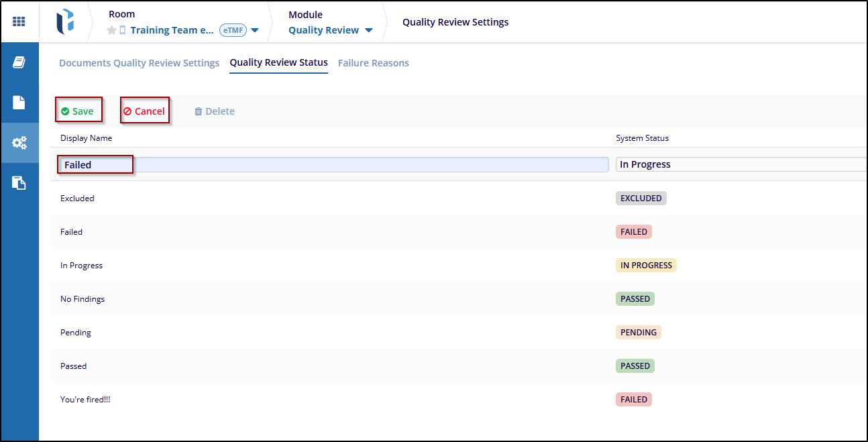The height and width of the screenshot is (442, 868).
Task: Select the "You're fired!!!" status row
Action: tap(85, 400)
